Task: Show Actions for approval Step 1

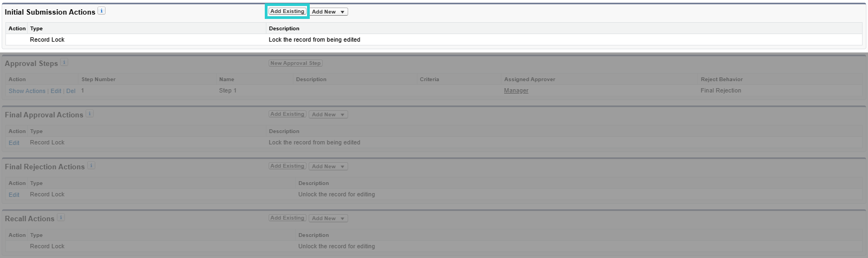Action: [27, 91]
